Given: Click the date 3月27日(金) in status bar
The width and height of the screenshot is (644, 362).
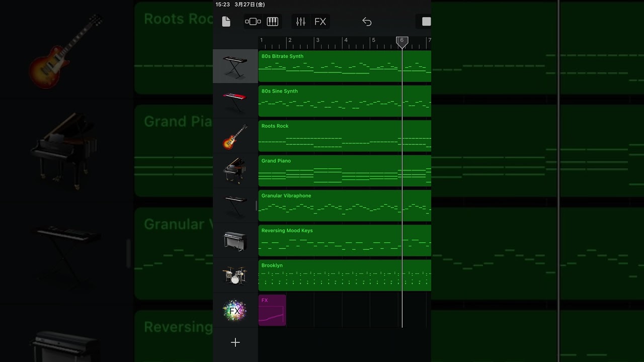Looking at the screenshot, I should 250,5.
